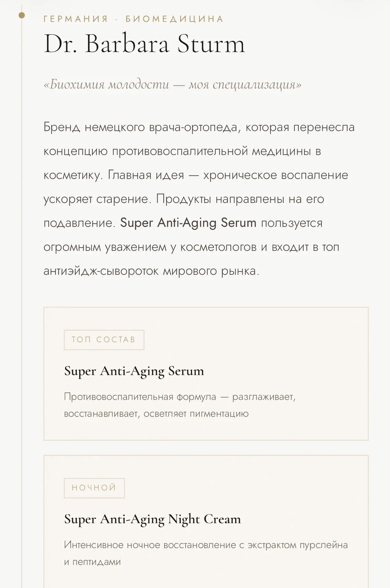Screen dimensions: 390x588
Task: Select the НОЧНОЙ badge
Action: coord(94,488)
